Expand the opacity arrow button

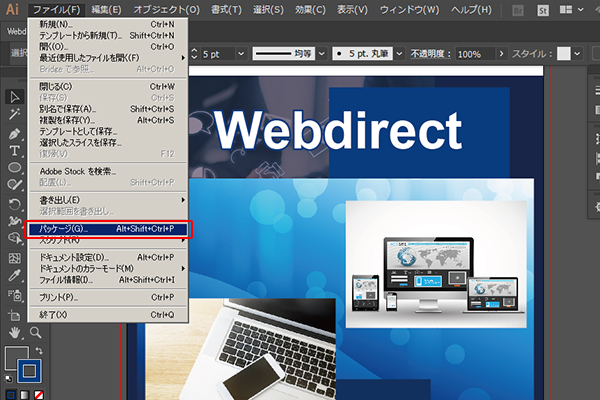(x=501, y=54)
